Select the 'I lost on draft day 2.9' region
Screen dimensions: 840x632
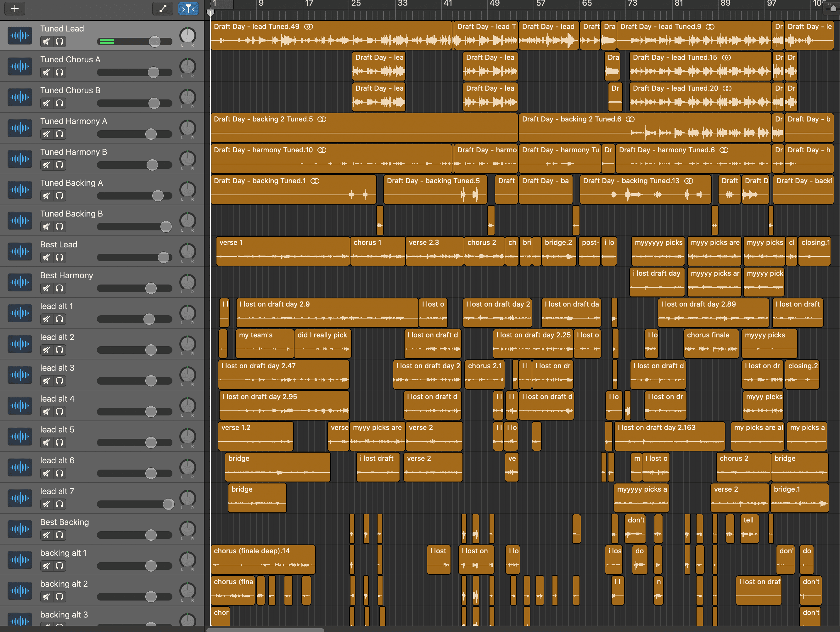(327, 313)
